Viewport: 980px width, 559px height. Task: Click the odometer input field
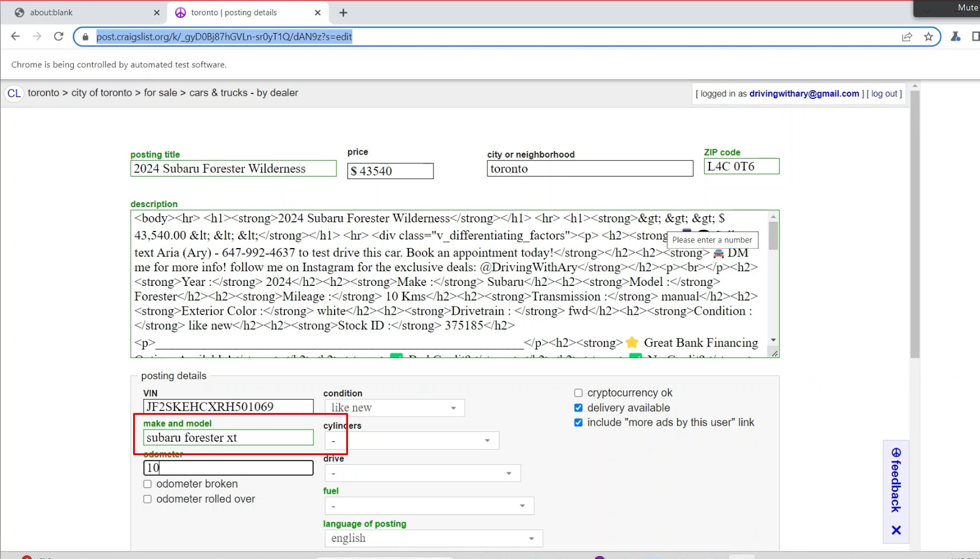pyautogui.click(x=228, y=467)
